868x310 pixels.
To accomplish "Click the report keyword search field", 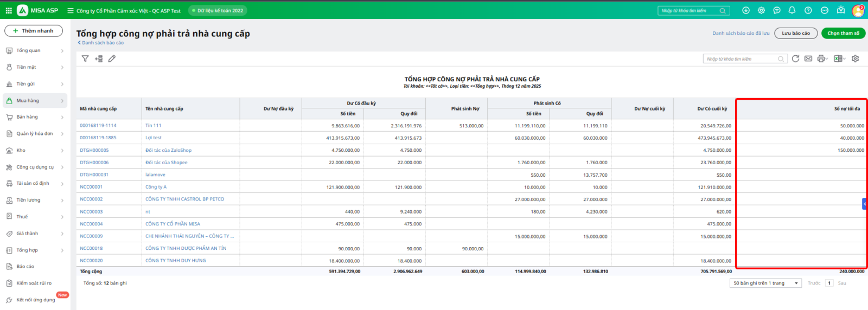I will (x=741, y=59).
